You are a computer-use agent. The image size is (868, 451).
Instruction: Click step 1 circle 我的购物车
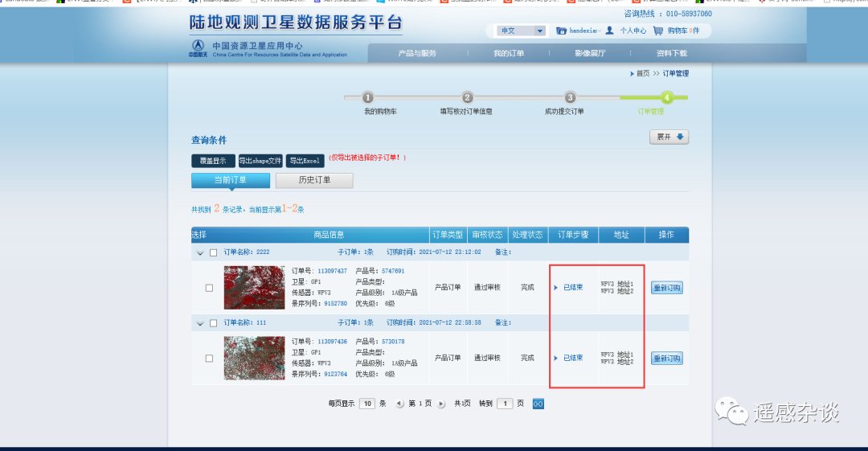tap(367, 97)
